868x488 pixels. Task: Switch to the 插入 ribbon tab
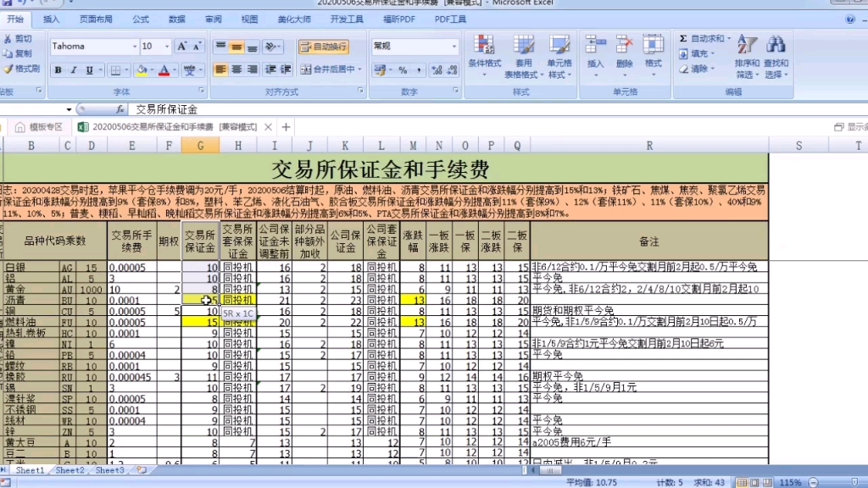[50, 18]
